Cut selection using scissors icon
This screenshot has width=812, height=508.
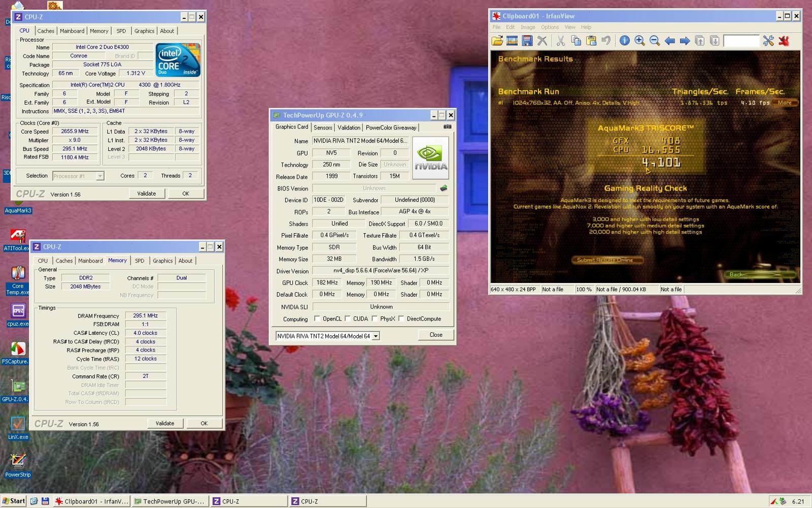click(x=561, y=41)
